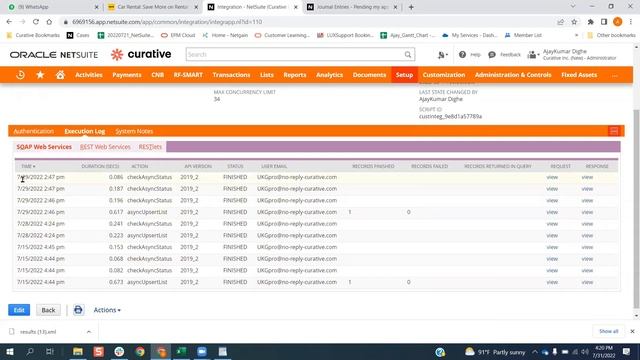Viewport: 640px width, 360px height.
Task: Open the change role user icon
Action: 533,55
